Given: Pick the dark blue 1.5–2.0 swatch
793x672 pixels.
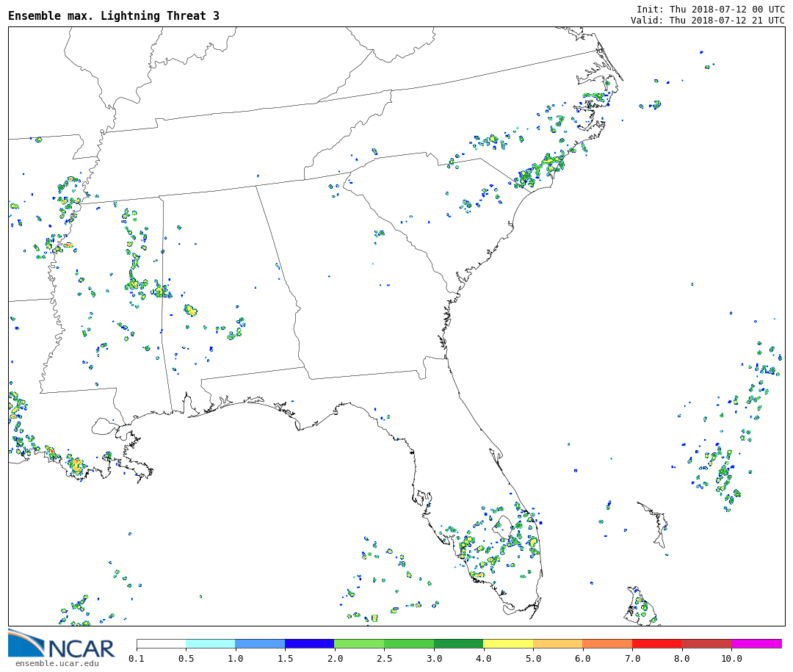Looking at the screenshot, I should 310,643.
